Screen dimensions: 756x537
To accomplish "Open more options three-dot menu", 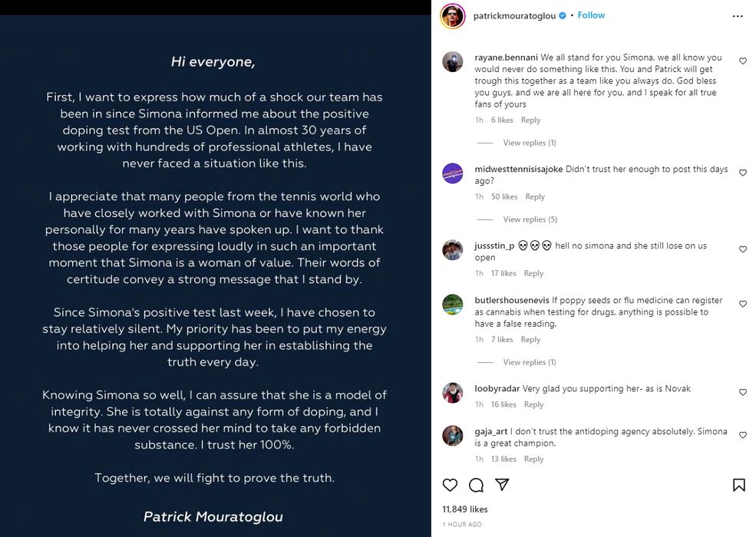I will pyautogui.click(x=738, y=16).
